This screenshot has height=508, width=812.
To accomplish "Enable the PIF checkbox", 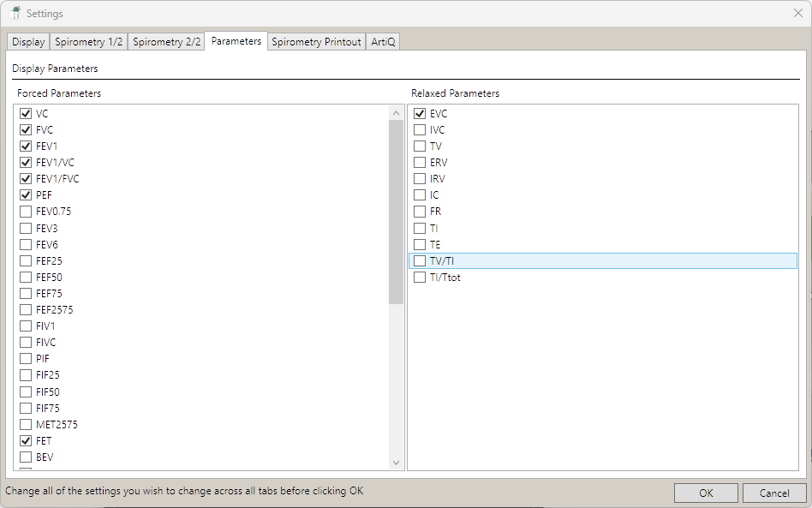I will pos(26,359).
